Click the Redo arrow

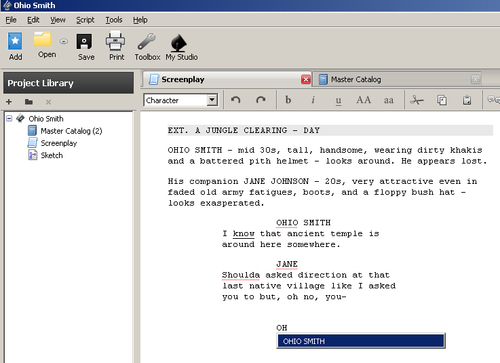point(260,100)
